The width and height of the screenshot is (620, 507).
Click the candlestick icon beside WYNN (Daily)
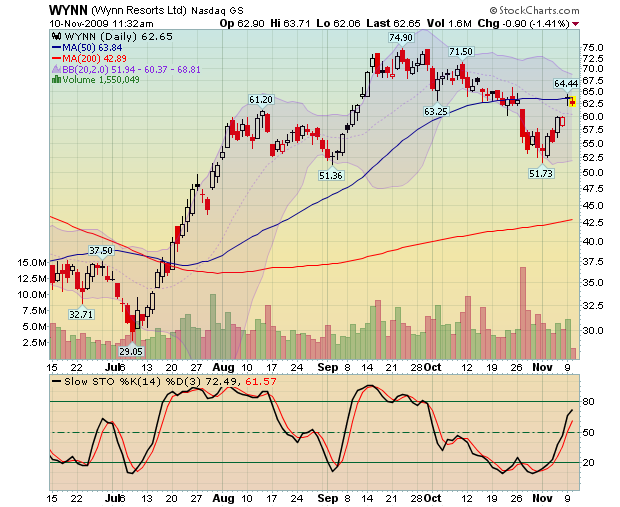click(56, 37)
